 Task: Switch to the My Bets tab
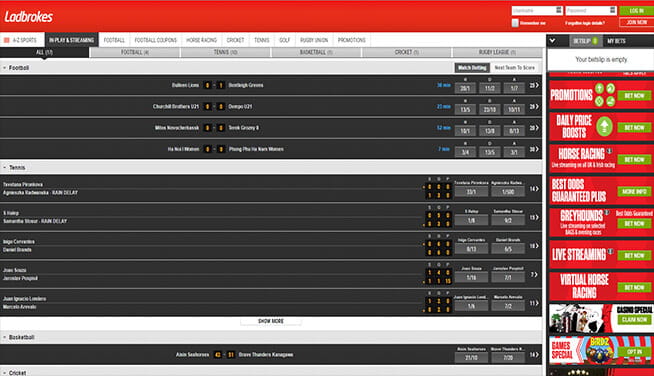point(616,41)
